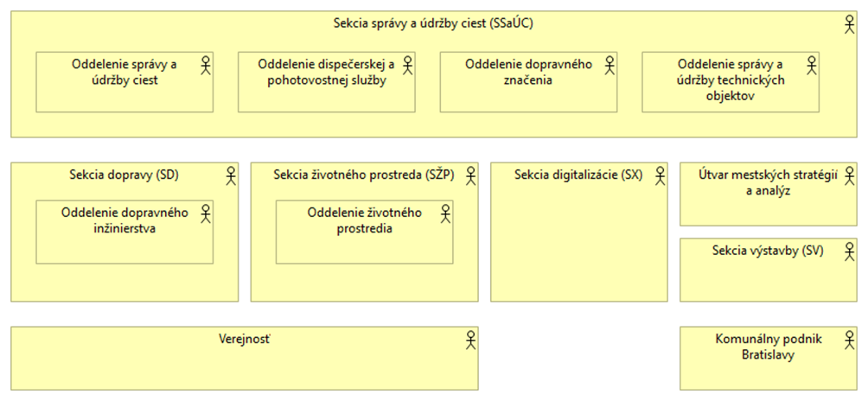Click the Sekcia dopravy (SD) actor icon
This screenshot has width=868, height=401.
coord(231,175)
